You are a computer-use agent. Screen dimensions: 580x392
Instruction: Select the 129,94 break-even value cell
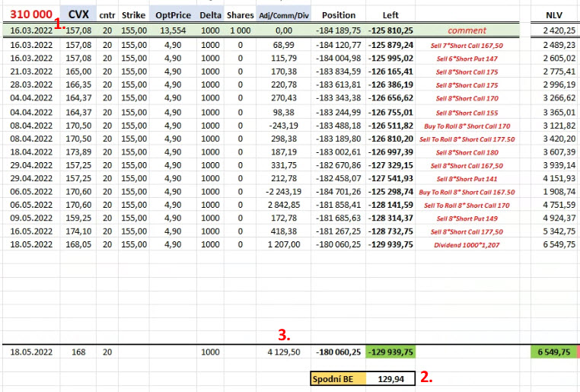click(390, 378)
